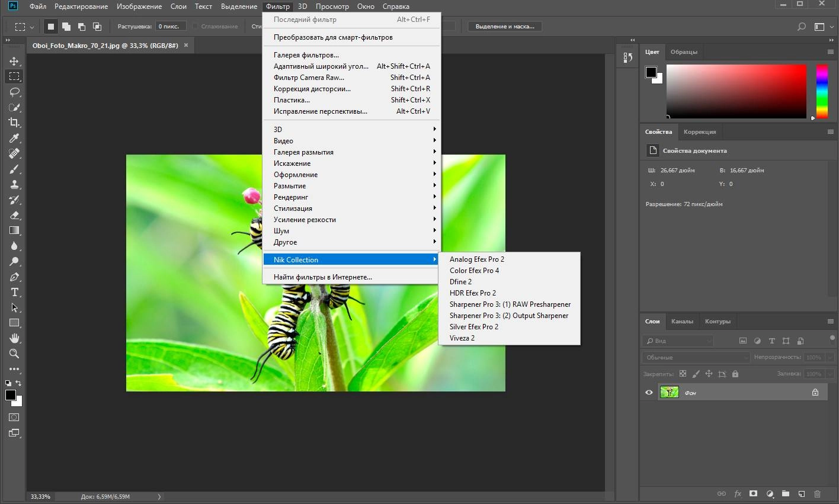The image size is (839, 504).
Task: Select the Quick Selection tool
Action: click(x=14, y=107)
